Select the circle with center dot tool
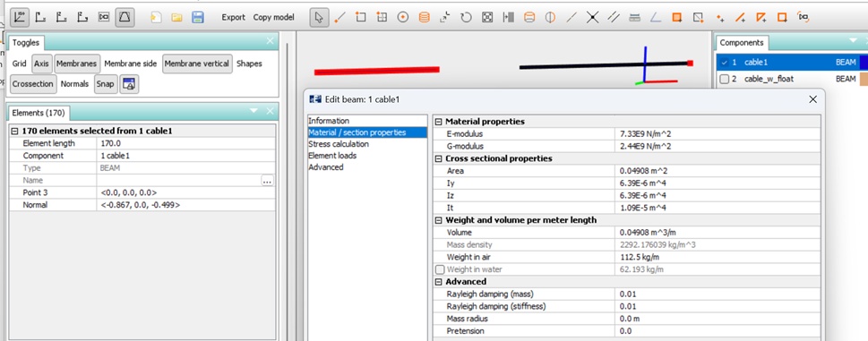This screenshot has height=341, width=868. pyautogui.click(x=403, y=18)
